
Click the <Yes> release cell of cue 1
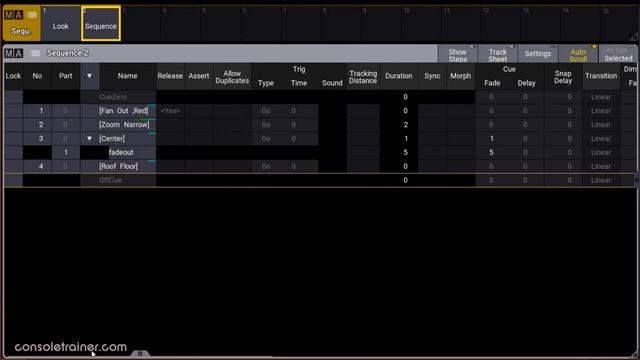point(170,111)
